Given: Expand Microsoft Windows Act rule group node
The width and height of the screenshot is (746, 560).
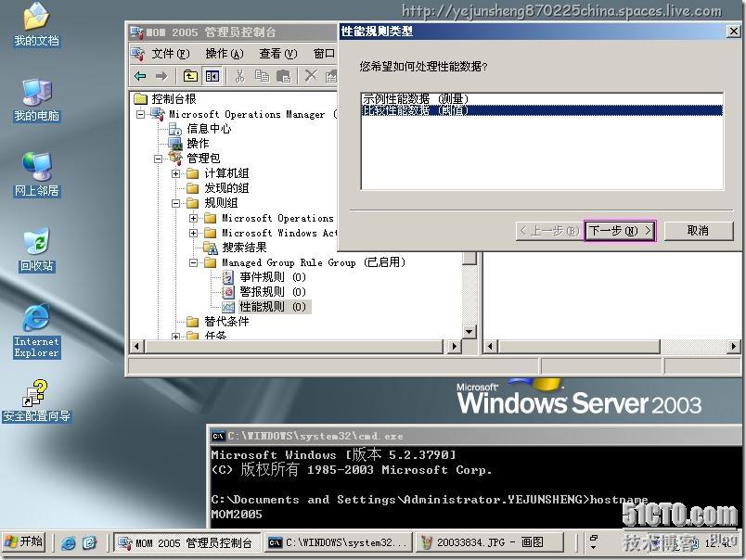Looking at the screenshot, I should click(194, 234).
